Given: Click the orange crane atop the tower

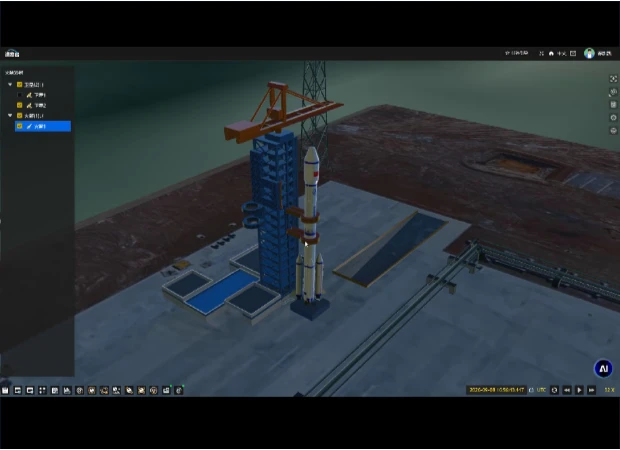Looking at the screenshot, I should pyautogui.click(x=283, y=113).
